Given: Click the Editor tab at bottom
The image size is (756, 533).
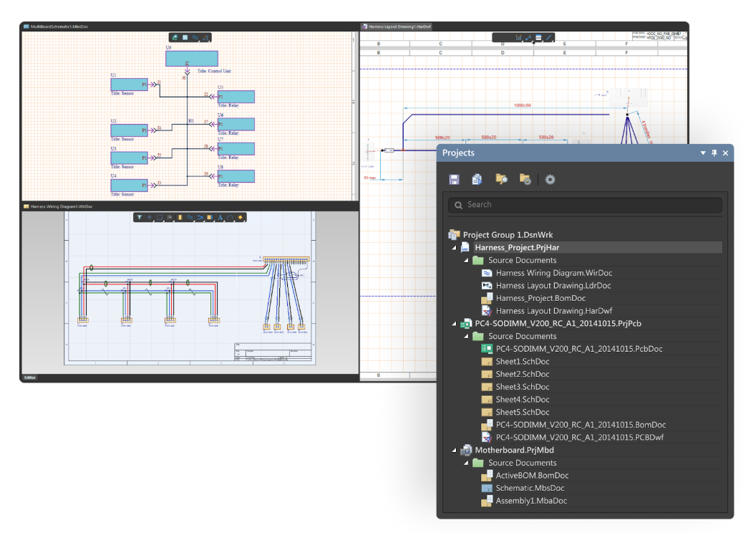Looking at the screenshot, I should pos(29,378).
